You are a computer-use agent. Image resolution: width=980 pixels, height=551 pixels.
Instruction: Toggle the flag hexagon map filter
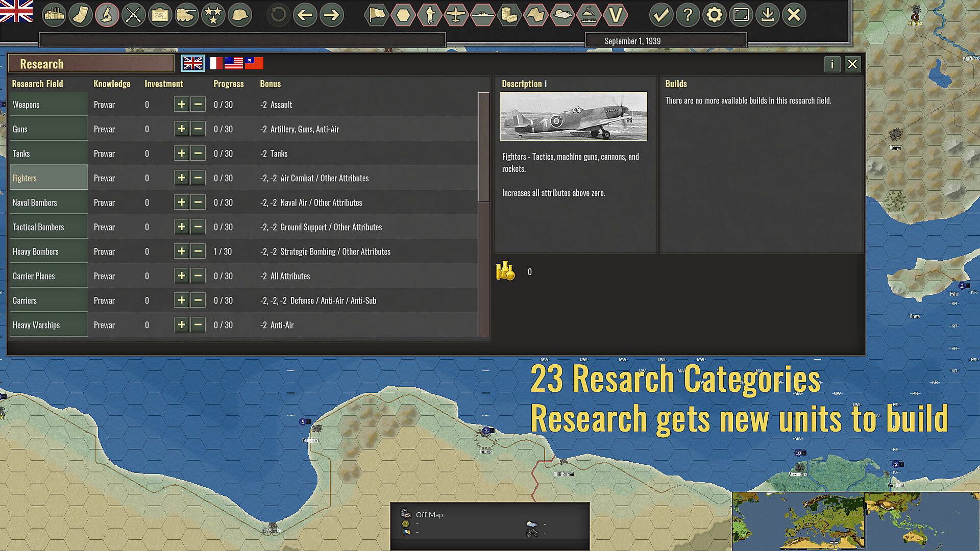(377, 15)
